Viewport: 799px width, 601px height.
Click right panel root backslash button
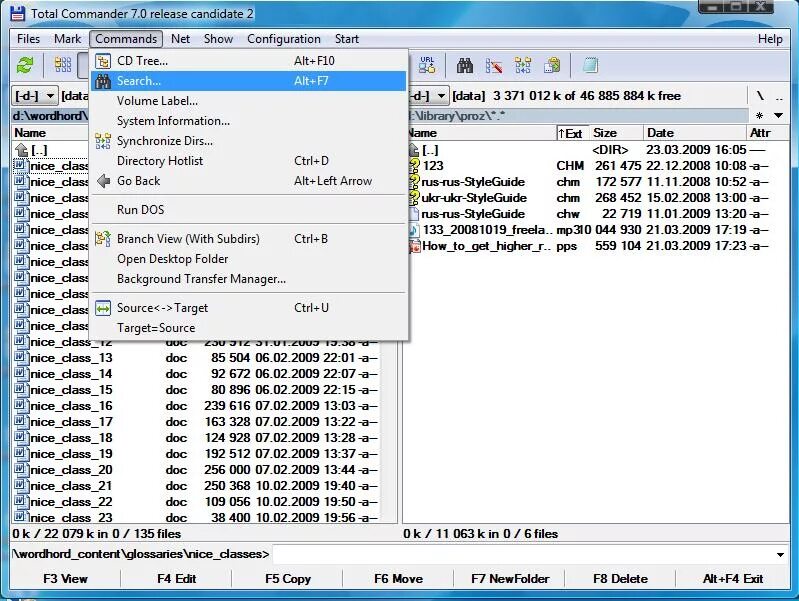760,96
